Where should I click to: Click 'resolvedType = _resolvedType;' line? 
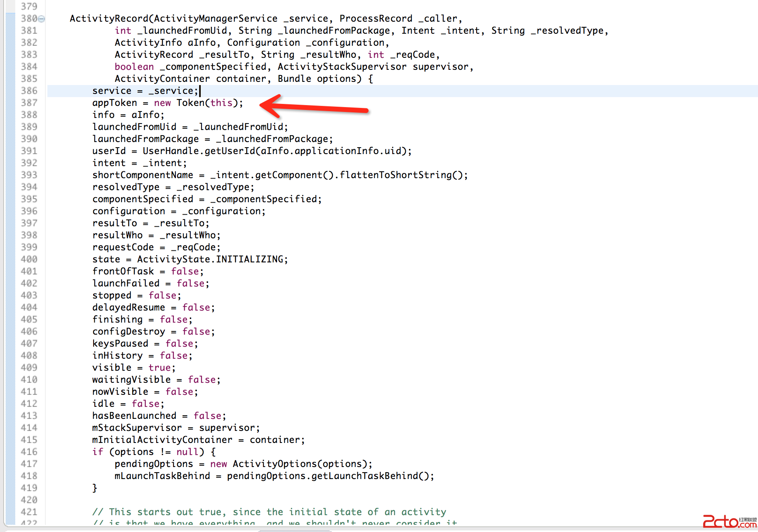(173, 187)
